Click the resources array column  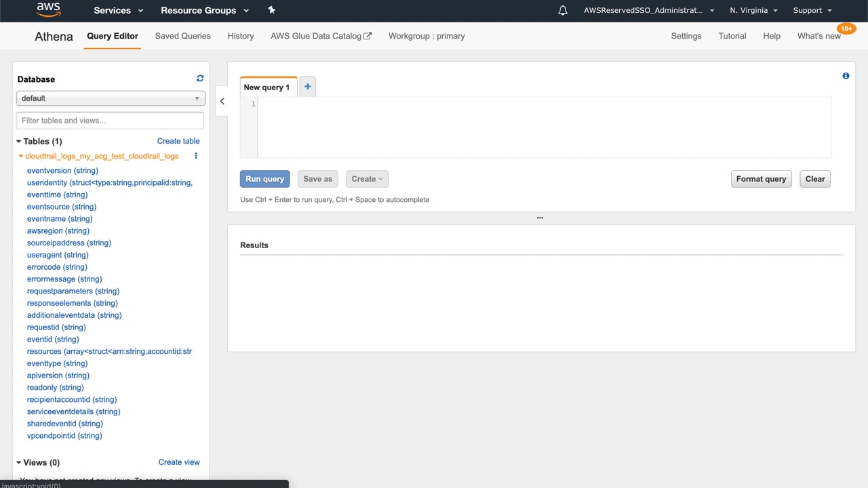pos(109,352)
